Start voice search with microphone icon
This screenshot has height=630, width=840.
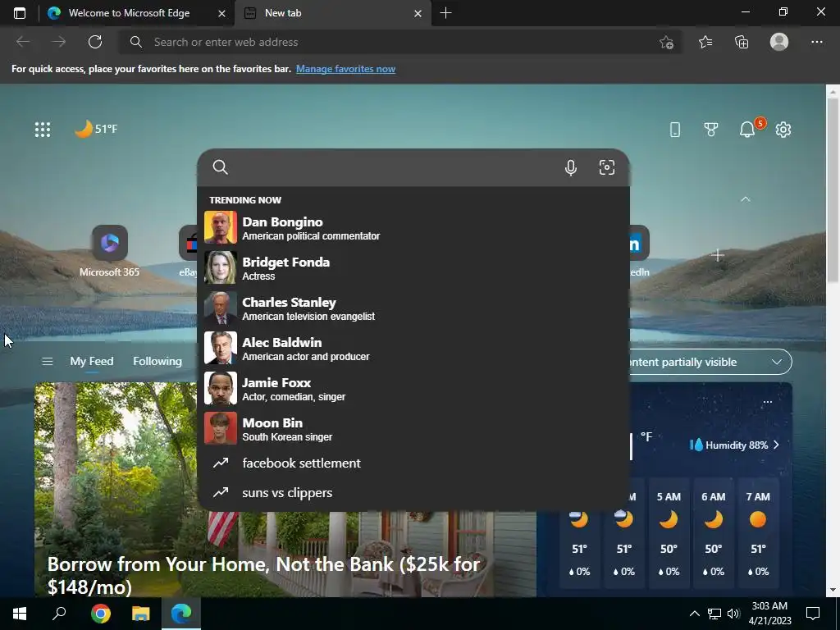pyautogui.click(x=571, y=167)
